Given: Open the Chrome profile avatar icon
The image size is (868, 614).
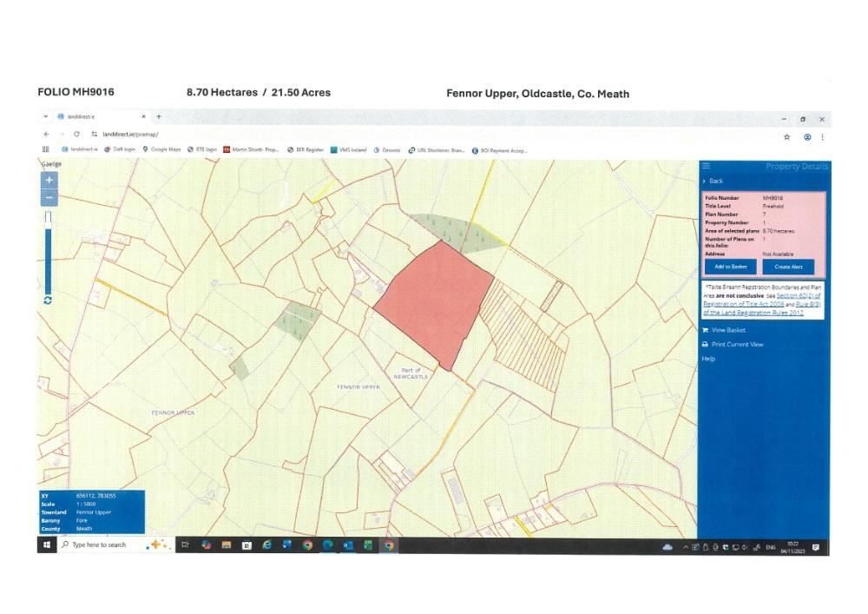Looking at the screenshot, I should pos(807,136).
